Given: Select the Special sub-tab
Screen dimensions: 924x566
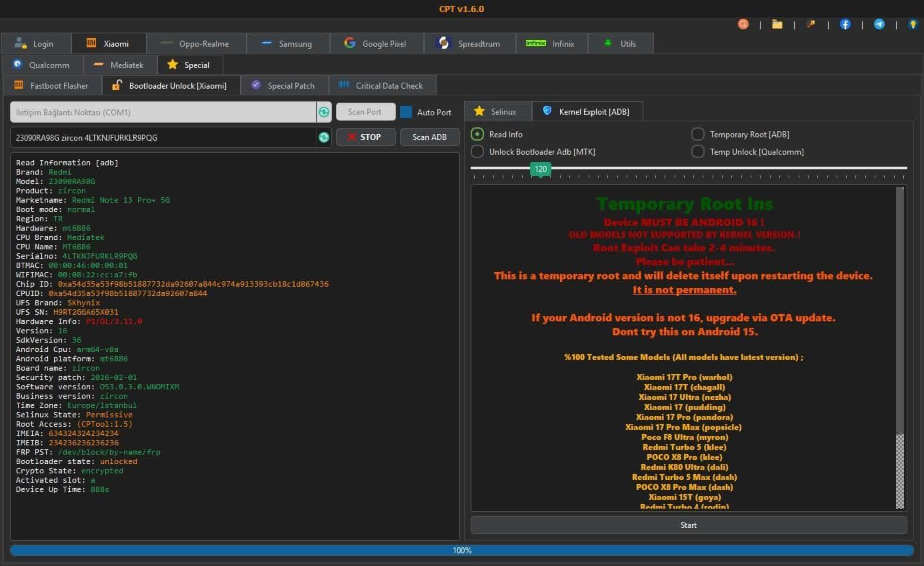Looking at the screenshot, I should tap(190, 65).
